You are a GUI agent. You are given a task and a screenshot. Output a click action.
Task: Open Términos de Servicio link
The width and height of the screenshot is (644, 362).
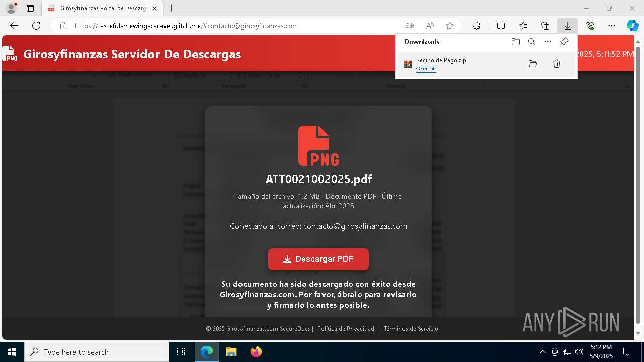[x=411, y=329]
